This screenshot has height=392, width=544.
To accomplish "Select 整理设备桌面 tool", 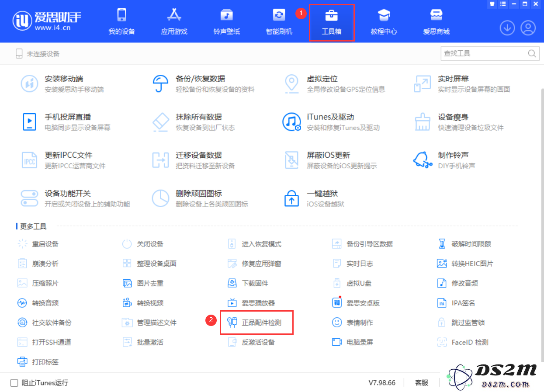I will click(x=150, y=264).
